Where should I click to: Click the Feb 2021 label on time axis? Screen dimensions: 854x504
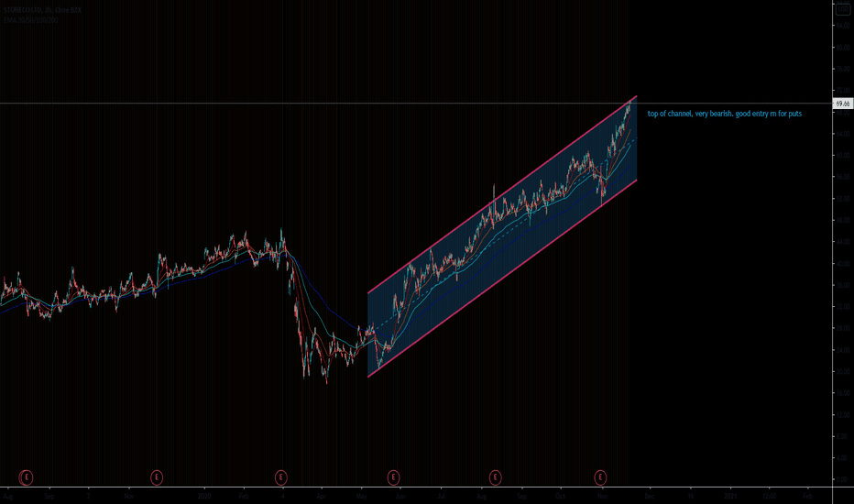tap(807, 497)
